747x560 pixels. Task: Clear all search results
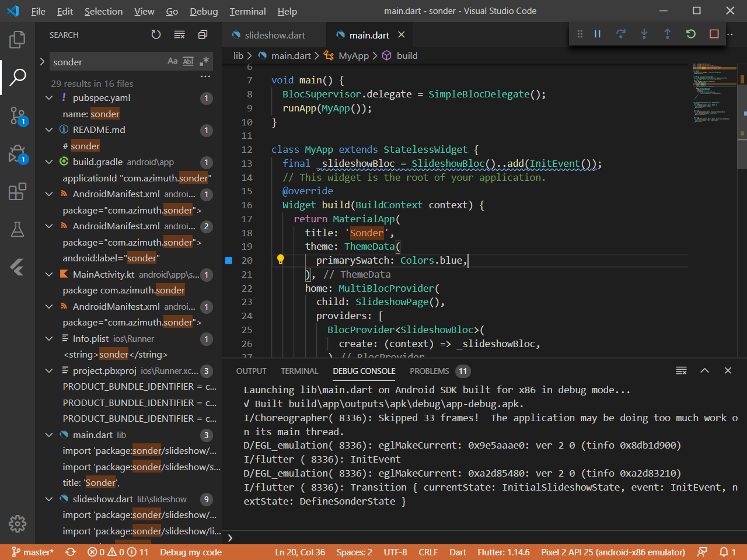[x=179, y=34]
